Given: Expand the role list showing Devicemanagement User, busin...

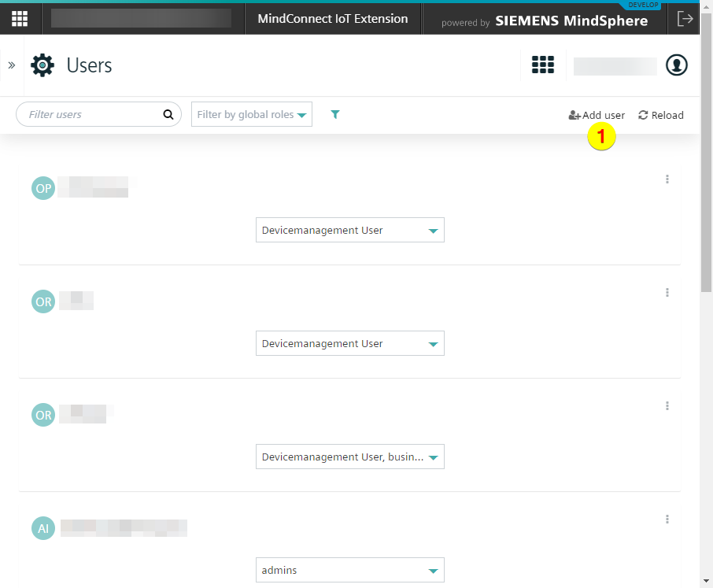Looking at the screenshot, I should pyautogui.click(x=349, y=457).
